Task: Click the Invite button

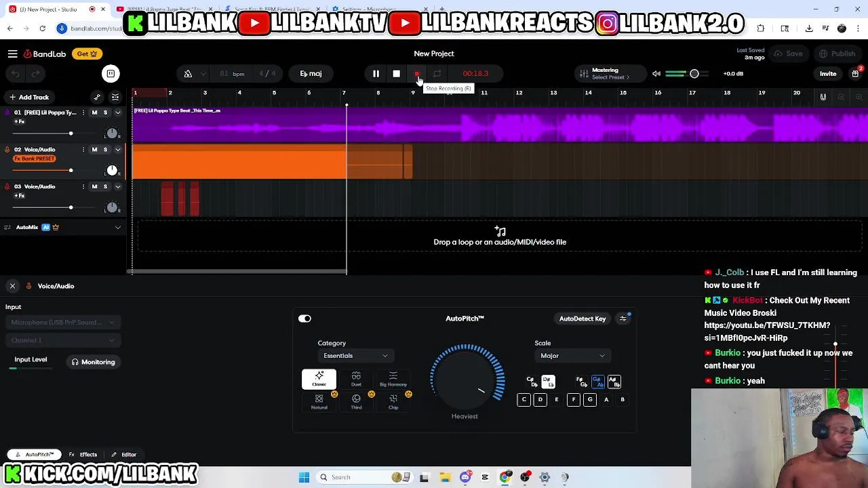Action: (828, 73)
